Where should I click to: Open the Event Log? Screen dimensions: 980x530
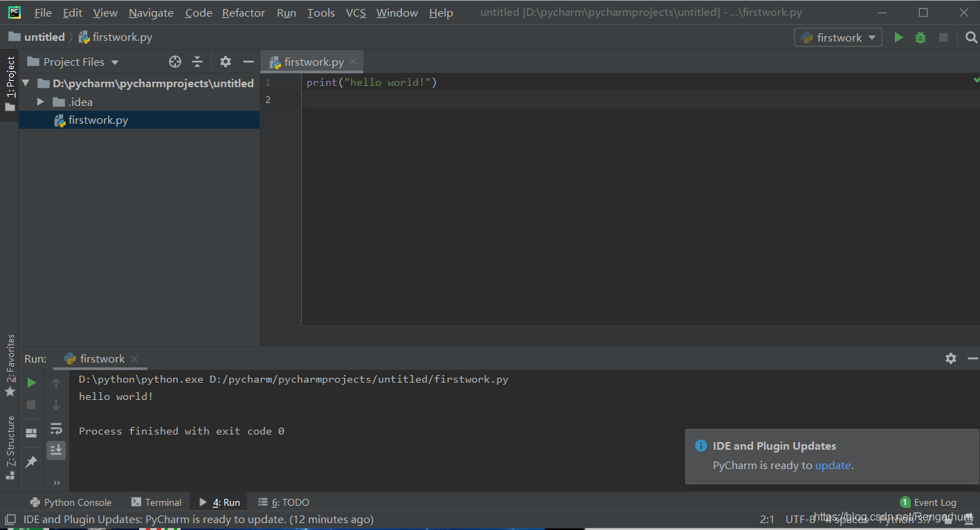(928, 502)
